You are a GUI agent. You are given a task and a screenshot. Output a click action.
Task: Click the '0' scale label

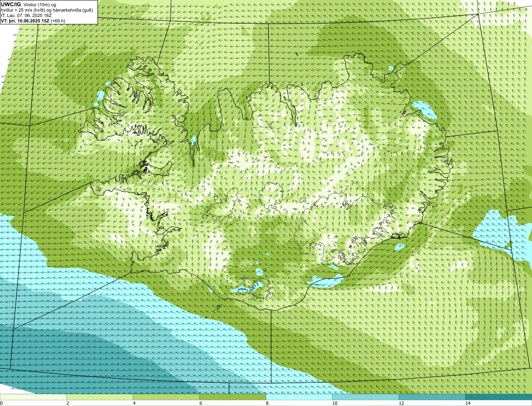pos(1,403)
